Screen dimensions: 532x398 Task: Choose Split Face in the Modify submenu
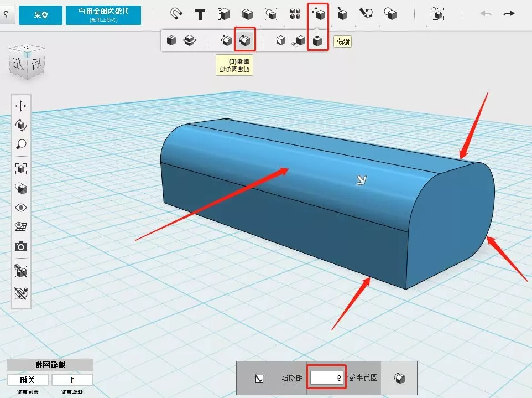click(280, 41)
